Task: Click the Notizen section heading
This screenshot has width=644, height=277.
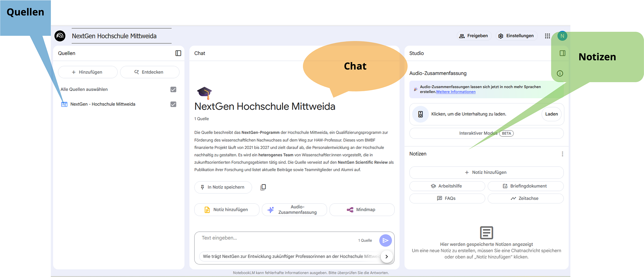Action: click(x=418, y=154)
